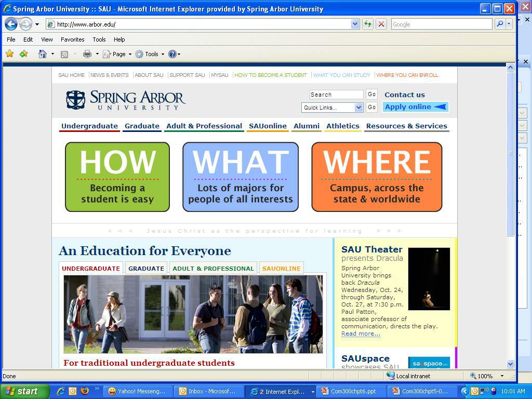The height and width of the screenshot is (399, 532).
Task: Select the GRADUATE tab
Action: pos(146,269)
